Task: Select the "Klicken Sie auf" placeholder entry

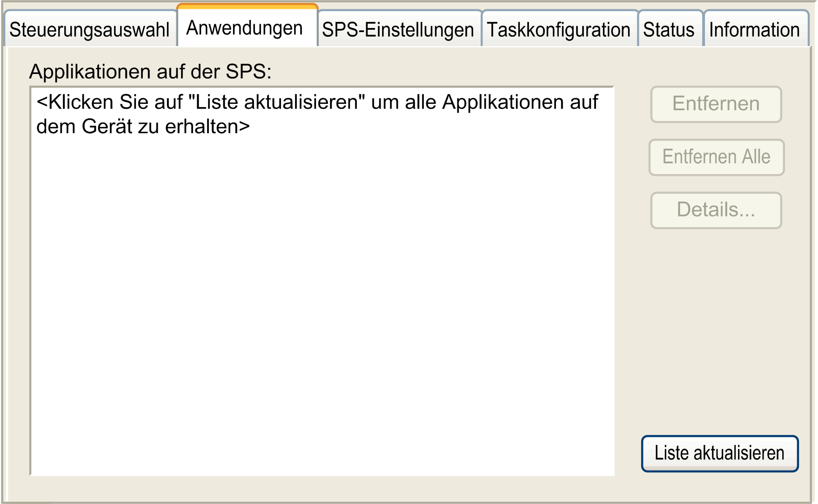Action: [x=316, y=114]
